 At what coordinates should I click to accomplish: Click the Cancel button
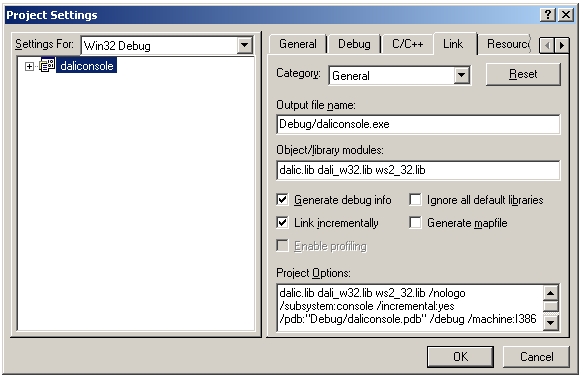pyautogui.click(x=536, y=357)
